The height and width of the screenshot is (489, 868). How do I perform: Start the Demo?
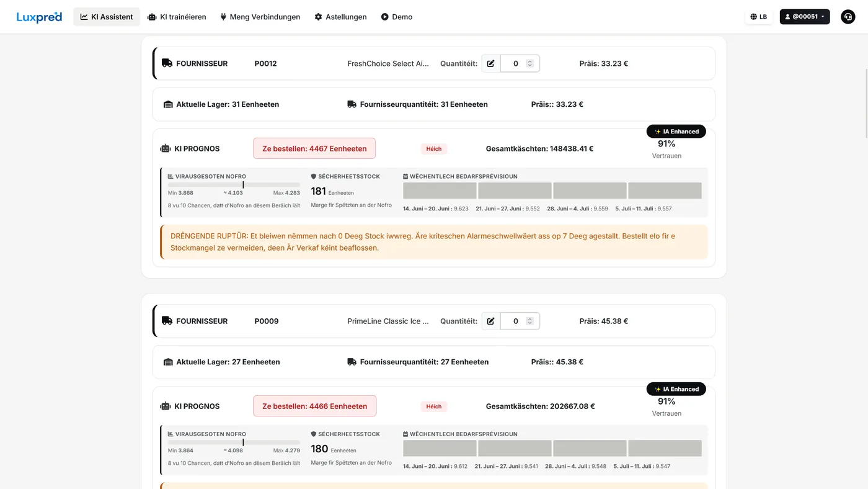[397, 17]
